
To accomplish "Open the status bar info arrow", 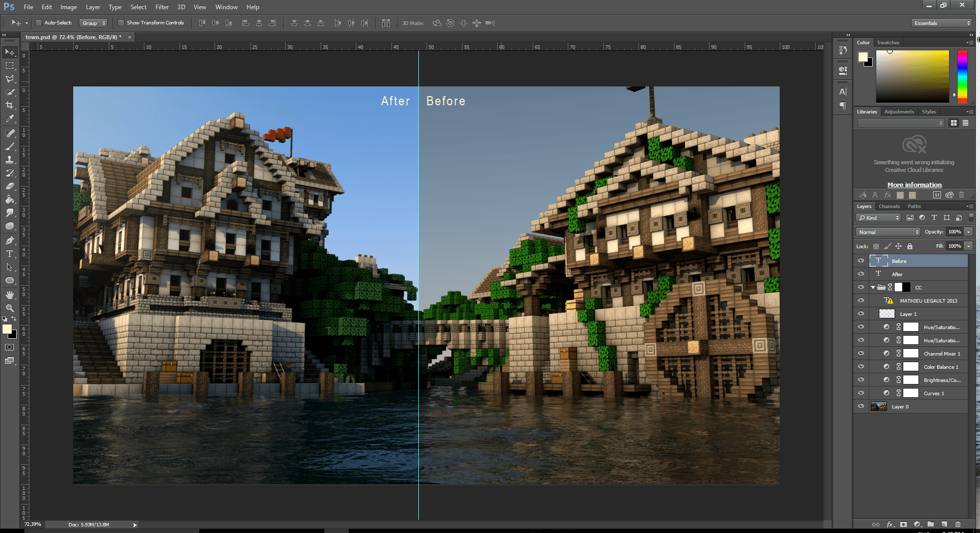I will point(135,525).
